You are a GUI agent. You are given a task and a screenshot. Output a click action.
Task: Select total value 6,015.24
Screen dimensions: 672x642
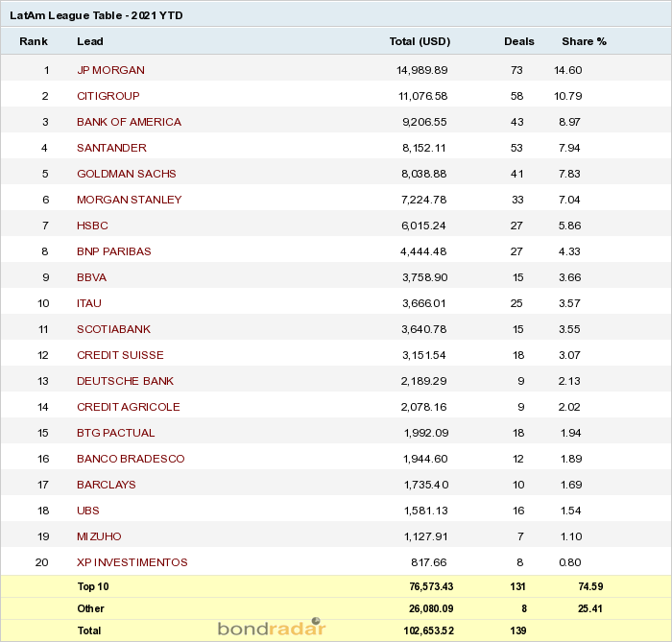[423, 226]
